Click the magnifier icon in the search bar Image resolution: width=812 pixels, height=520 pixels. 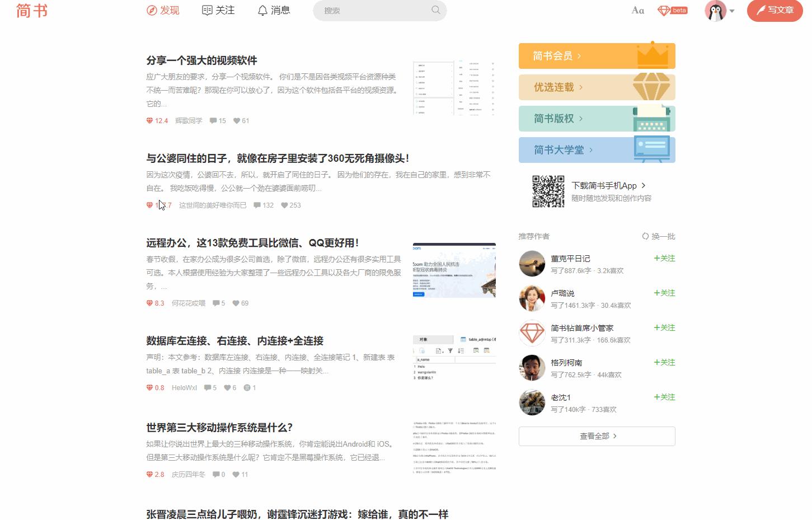pyautogui.click(x=435, y=10)
